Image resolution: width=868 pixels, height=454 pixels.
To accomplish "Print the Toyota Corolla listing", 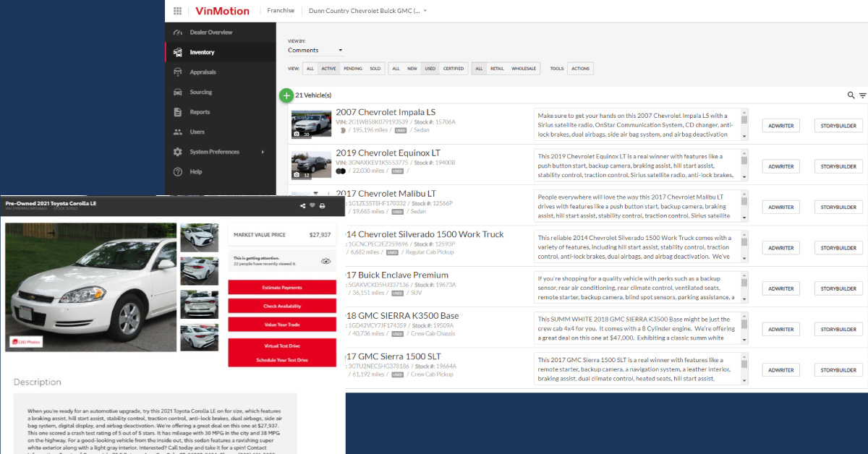I will [323, 206].
